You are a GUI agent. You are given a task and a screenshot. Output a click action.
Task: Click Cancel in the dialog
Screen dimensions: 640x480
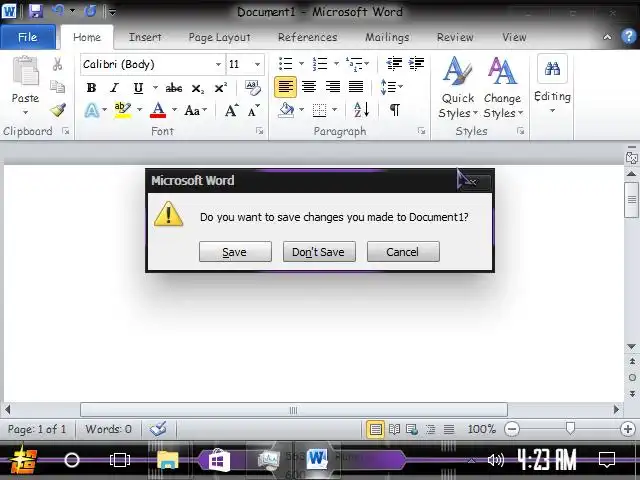tap(403, 251)
